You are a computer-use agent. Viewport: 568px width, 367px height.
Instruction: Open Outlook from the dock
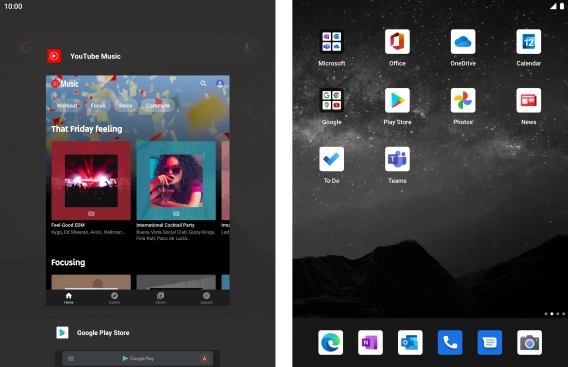[x=410, y=342]
